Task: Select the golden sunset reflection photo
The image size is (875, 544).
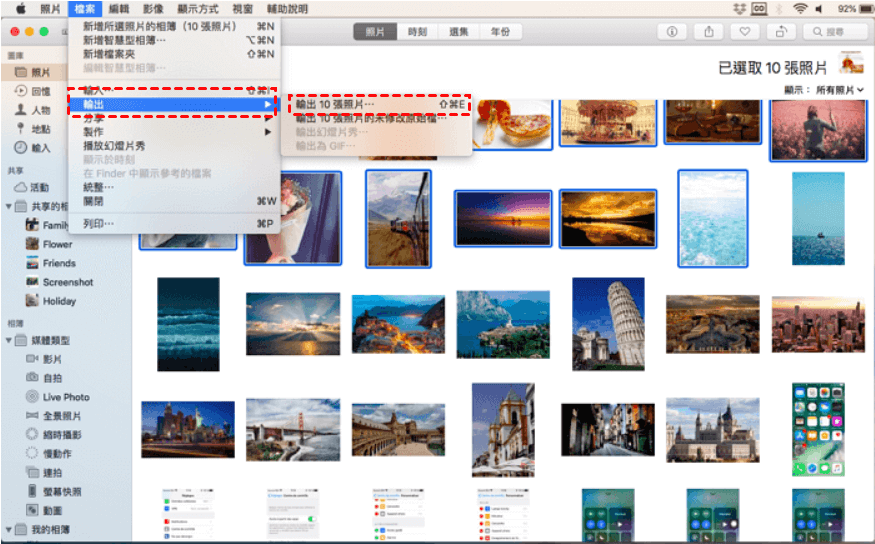Action: pos(608,219)
